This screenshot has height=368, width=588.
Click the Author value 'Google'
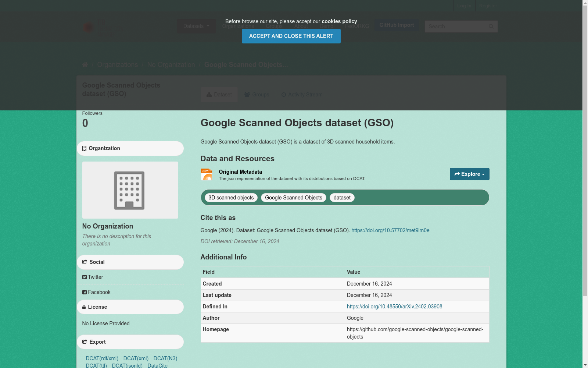[355, 318]
